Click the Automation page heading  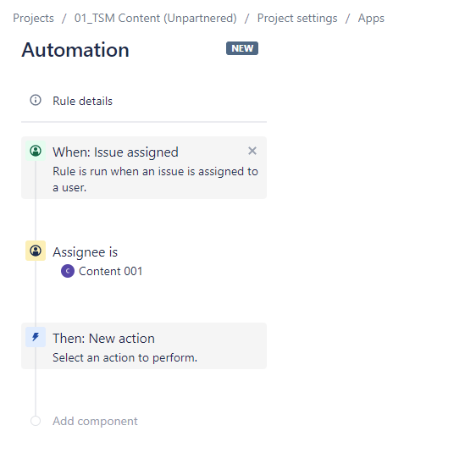coord(75,50)
